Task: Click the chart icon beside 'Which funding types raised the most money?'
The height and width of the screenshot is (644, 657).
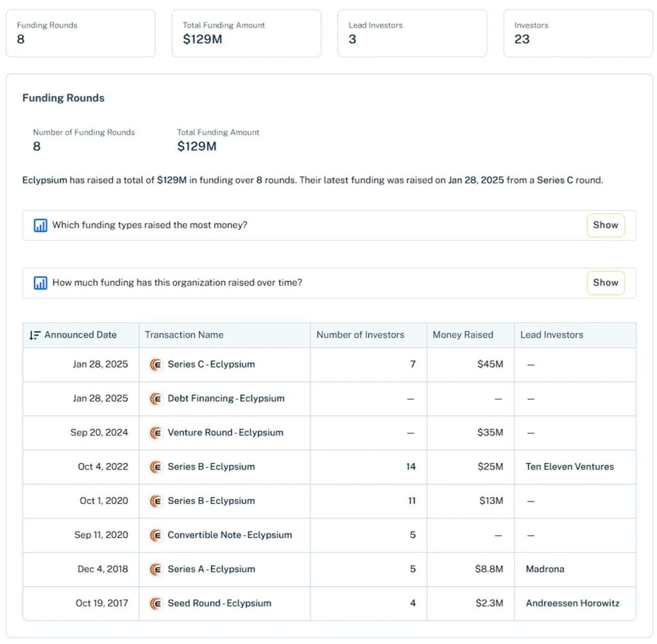Action: coord(40,225)
